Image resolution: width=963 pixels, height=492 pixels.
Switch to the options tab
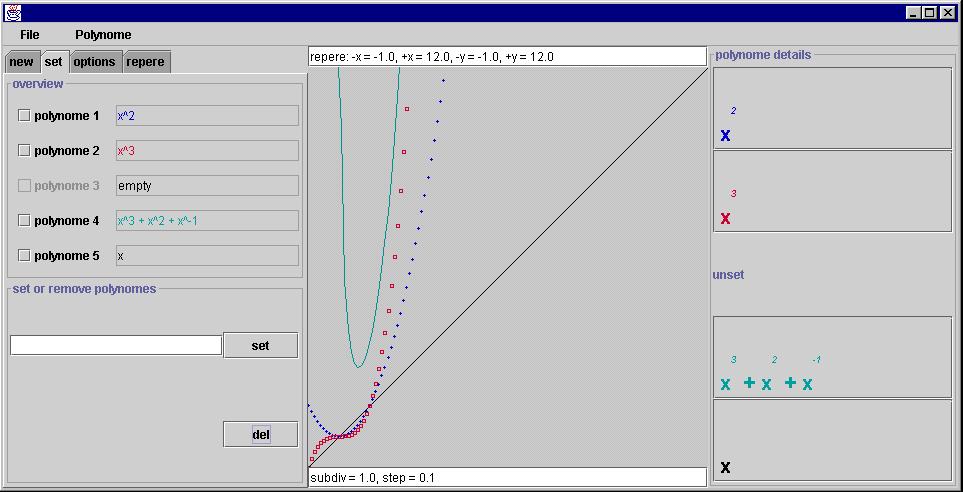click(94, 62)
